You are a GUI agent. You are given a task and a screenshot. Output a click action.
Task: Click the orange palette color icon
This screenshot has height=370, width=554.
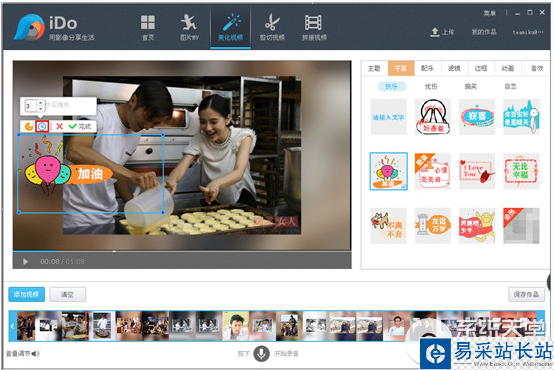29,126
